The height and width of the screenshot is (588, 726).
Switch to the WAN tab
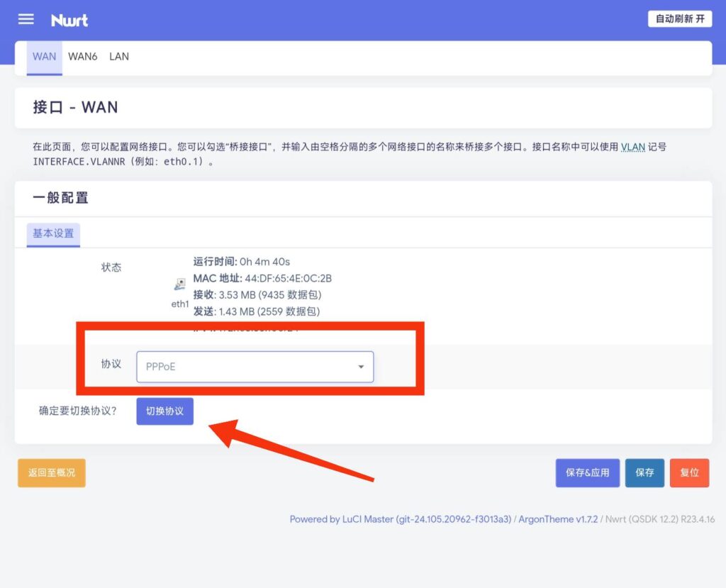(44, 57)
